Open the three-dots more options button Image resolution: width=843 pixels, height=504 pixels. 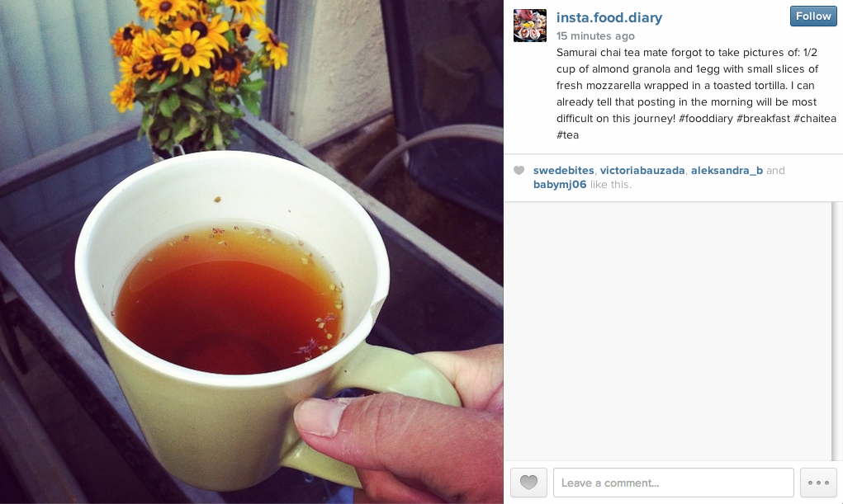click(818, 483)
